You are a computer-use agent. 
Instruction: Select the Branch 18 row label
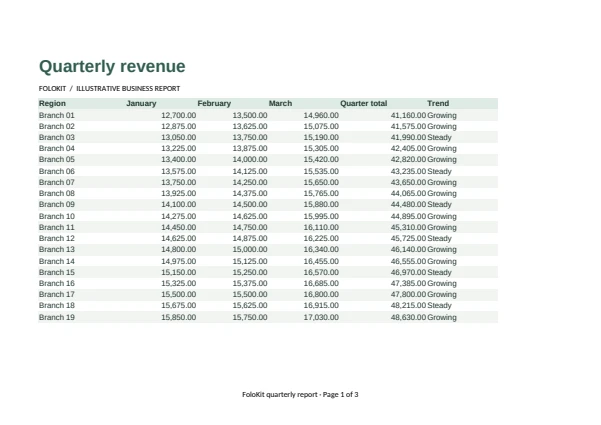(x=57, y=305)
